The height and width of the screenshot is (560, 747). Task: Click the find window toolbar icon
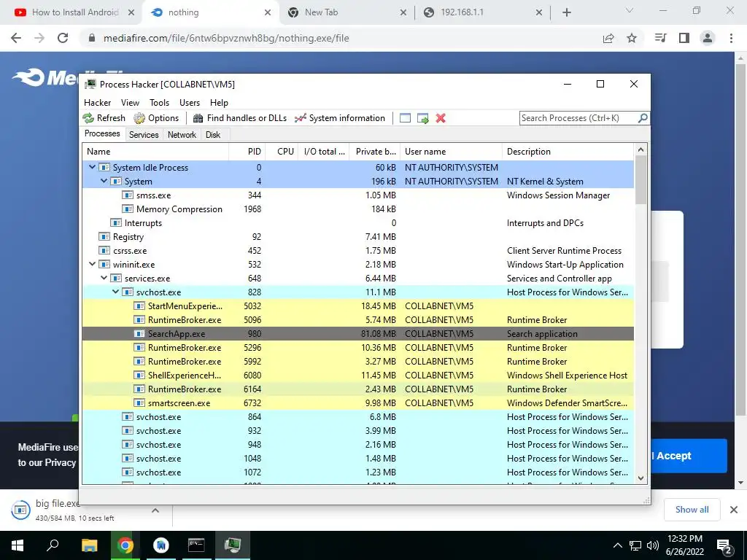[405, 118]
